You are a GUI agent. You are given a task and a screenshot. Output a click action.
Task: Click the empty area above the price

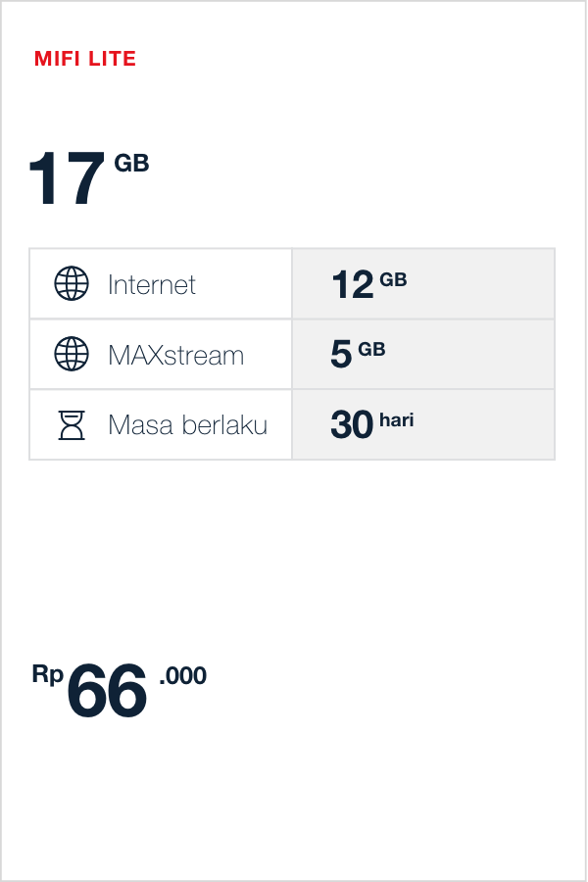[x=294, y=559]
